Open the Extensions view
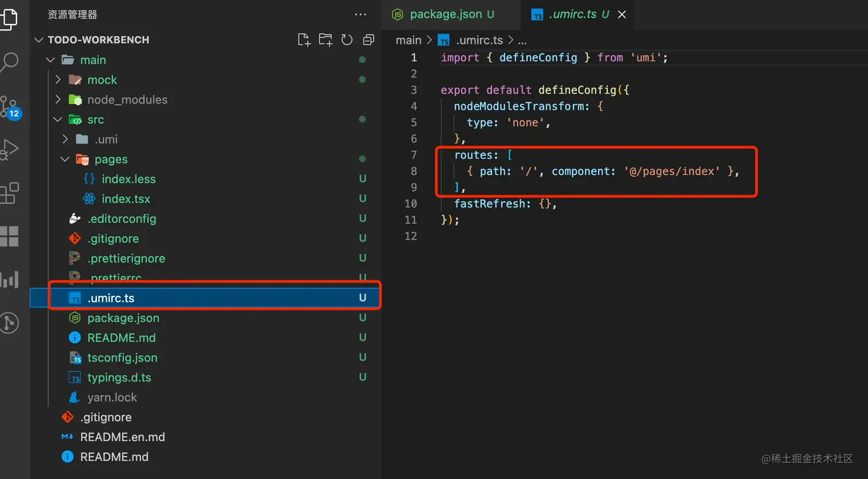The height and width of the screenshot is (479, 868). (10, 193)
